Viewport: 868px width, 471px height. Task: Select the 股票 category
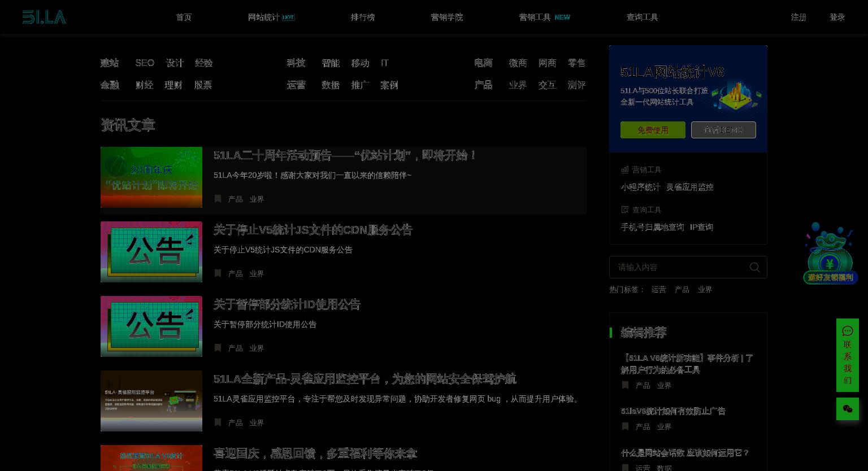pyautogui.click(x=203, y=85)
